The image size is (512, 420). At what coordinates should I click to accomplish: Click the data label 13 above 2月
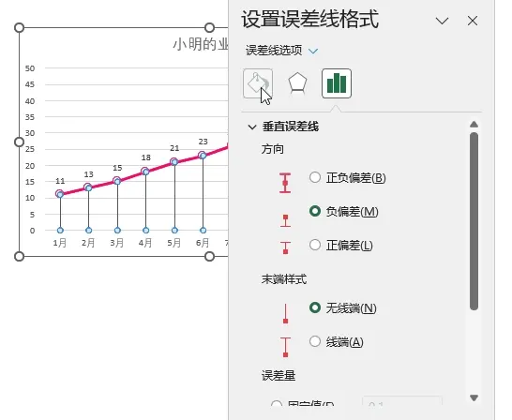pos(88,174)
